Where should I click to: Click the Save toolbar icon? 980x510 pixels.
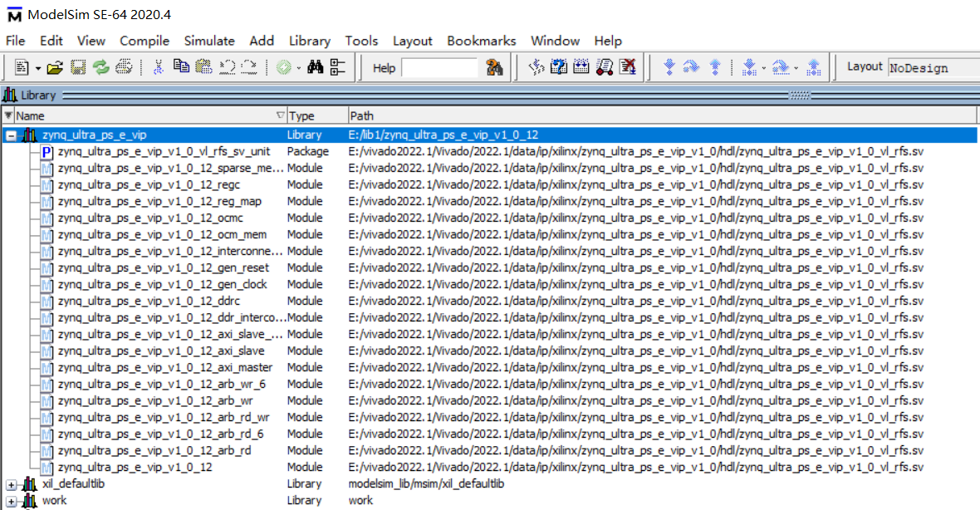point(78,67)
